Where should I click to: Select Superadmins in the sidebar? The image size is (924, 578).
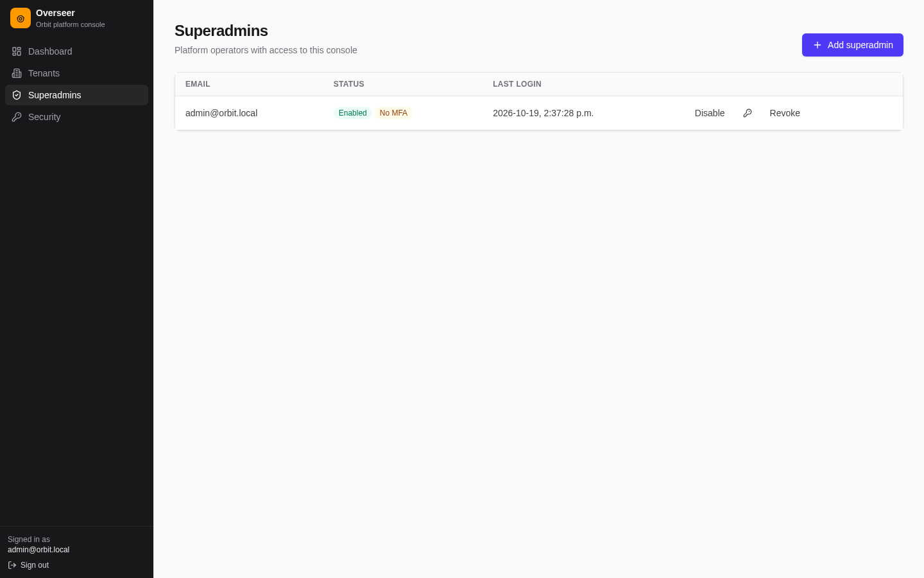76,95
